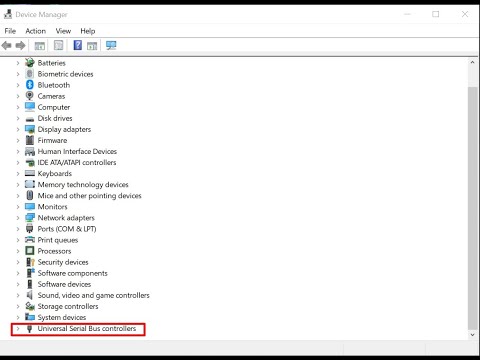Open the File menu
Image resolution: width=480 pixels, height=360 pixels.
tap(10, 31)
